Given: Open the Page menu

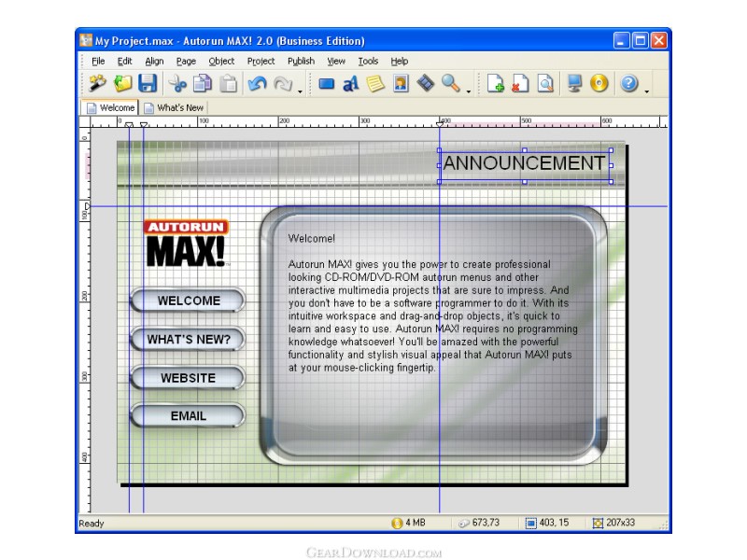Looking at the screenshot, I should (x=186, y=62).
